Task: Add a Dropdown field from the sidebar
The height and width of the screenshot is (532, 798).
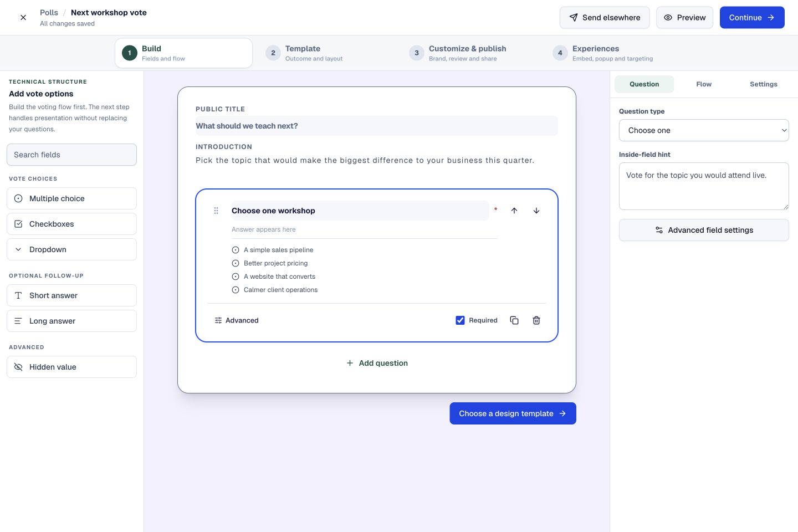Action: (x=71, y=249)
